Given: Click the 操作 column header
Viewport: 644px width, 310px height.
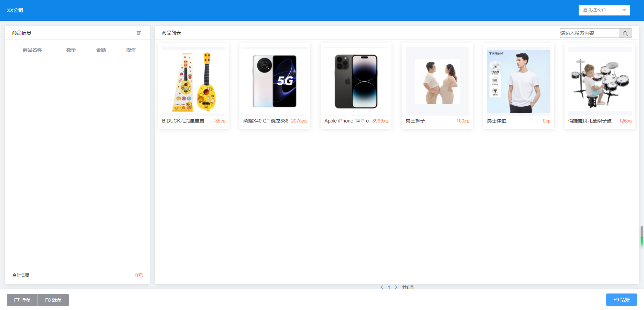Looking at the screenshot, I should [131, 50].
